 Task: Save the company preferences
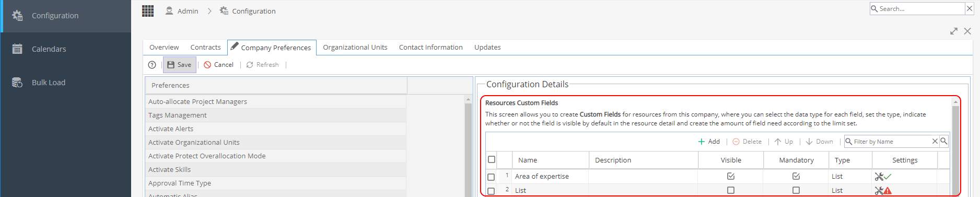(179, 65)
